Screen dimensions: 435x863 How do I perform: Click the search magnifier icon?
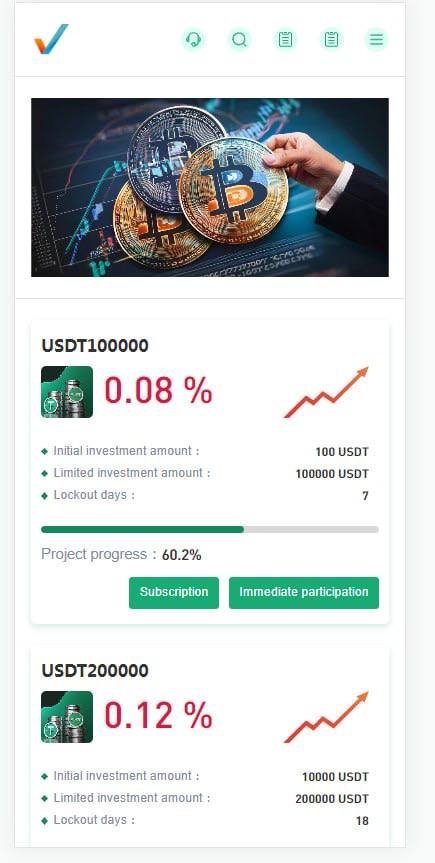[x=240, y=40]
